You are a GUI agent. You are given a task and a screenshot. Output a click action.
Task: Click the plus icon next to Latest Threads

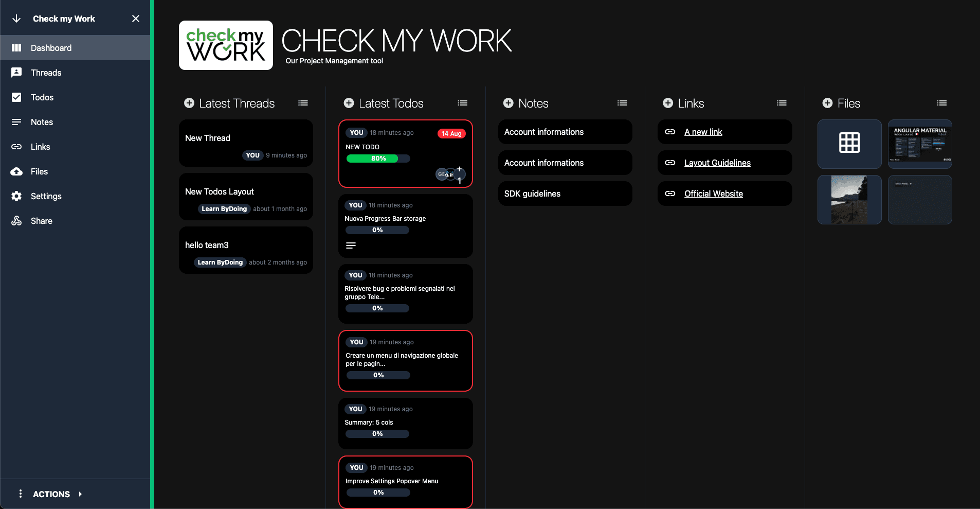[189, 103]
